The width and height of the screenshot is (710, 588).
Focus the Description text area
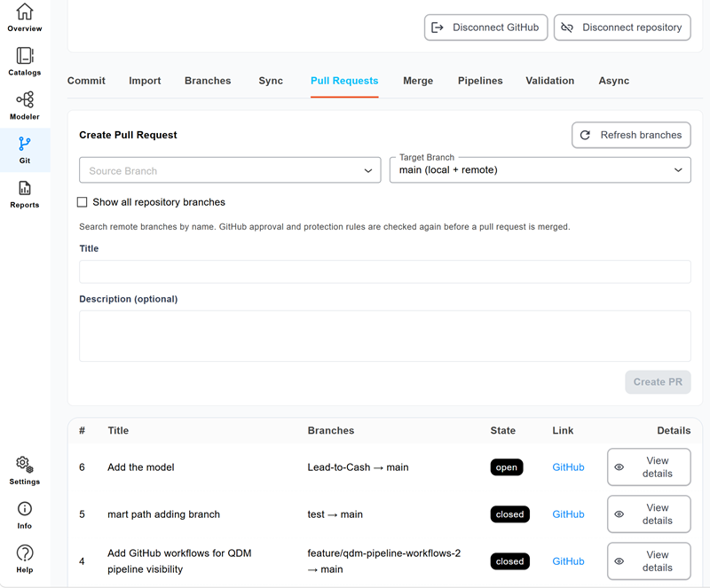(385, 336)
